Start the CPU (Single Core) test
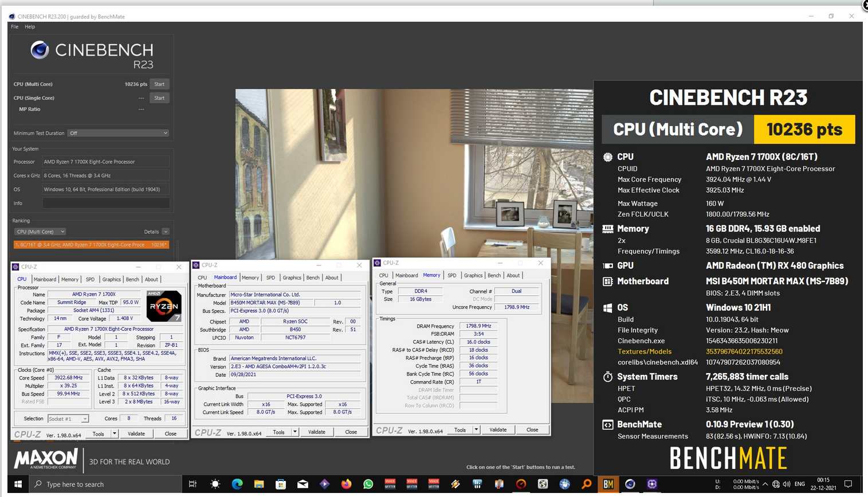The image size is (868, 497). (159, 98)
